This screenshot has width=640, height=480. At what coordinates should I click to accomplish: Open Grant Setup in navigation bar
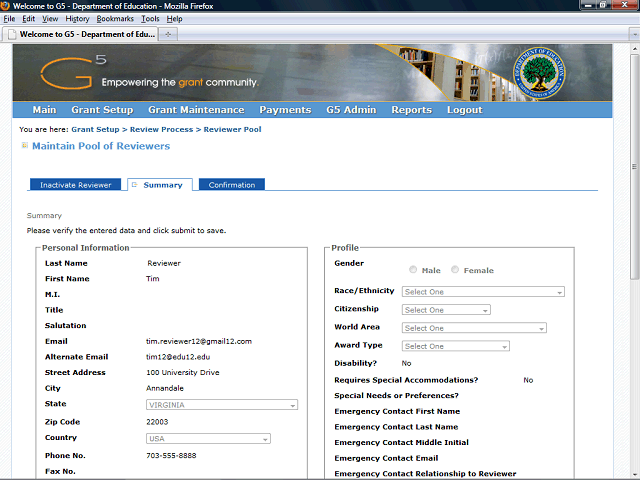pos(102,110)
